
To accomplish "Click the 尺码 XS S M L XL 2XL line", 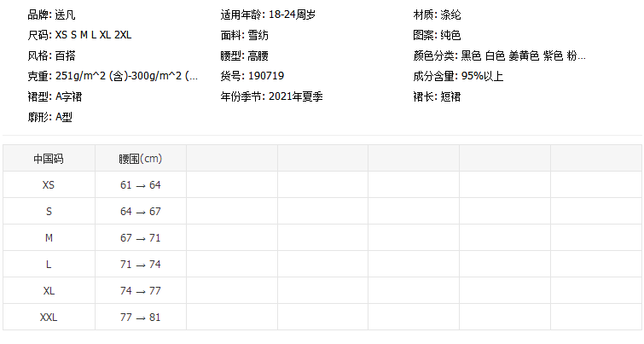I will tap(79, 36).
